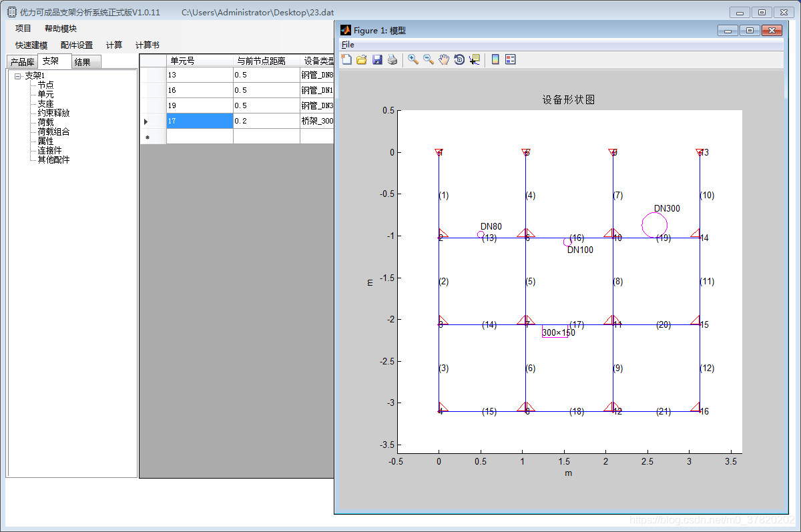The width and height of the screenshot is (801, 532).
Task: Click the 与前节点距离 column header
Action: [266, 61]
